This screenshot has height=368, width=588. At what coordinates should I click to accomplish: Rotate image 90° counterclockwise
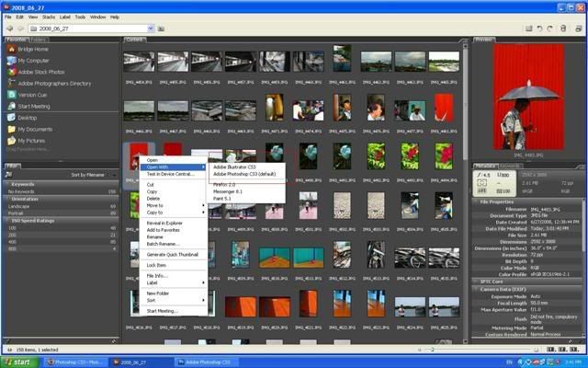click(539, 29)
